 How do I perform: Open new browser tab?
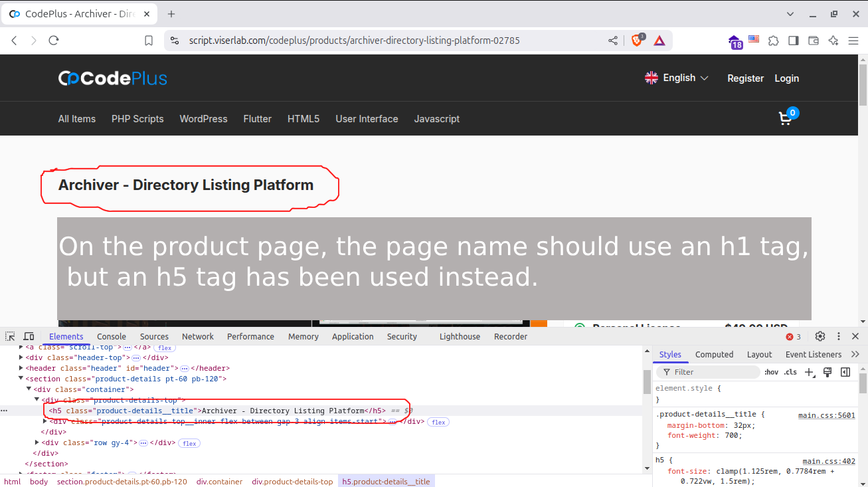[x=171, y=14]
